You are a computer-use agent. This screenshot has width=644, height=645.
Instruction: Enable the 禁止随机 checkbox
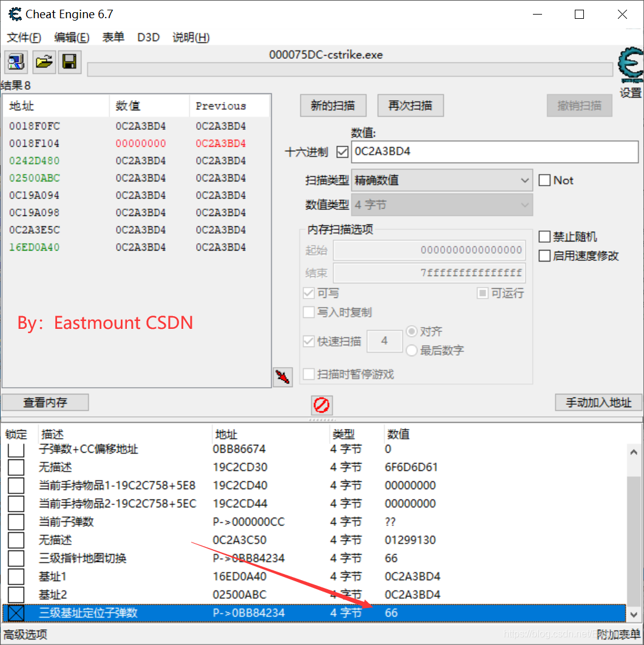544,237
